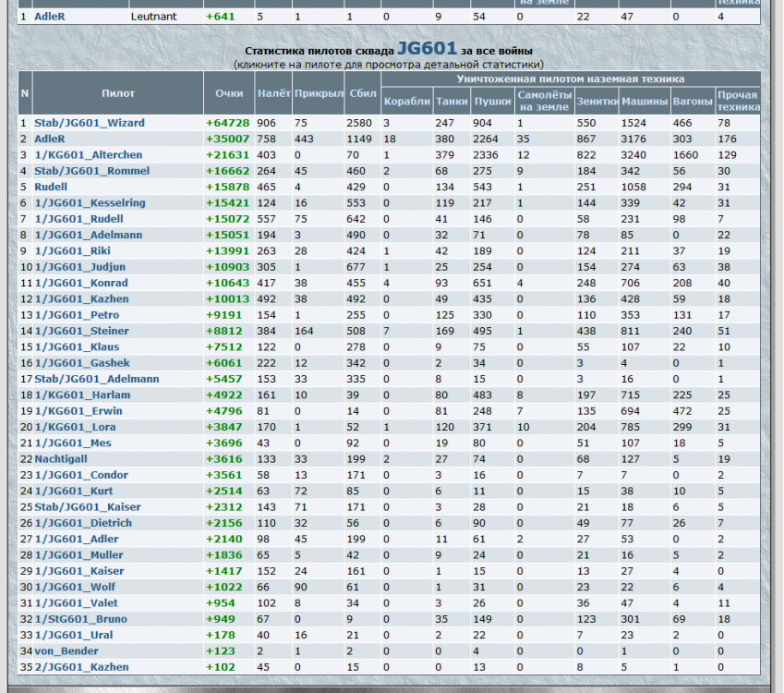Open 1/KG601_Erwin pilot details
784x693 pixels.
(78, 411)
